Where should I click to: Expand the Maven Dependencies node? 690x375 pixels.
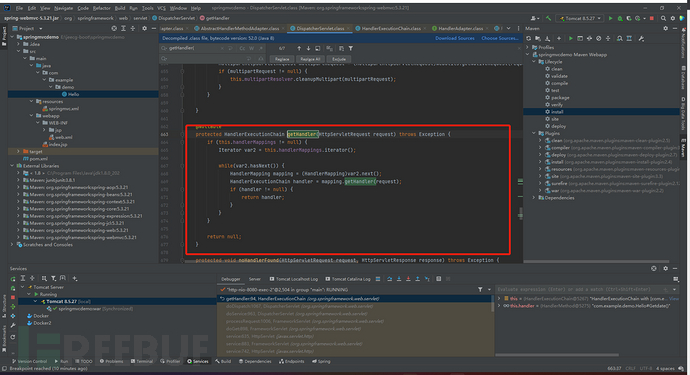[x=534, y=198]
